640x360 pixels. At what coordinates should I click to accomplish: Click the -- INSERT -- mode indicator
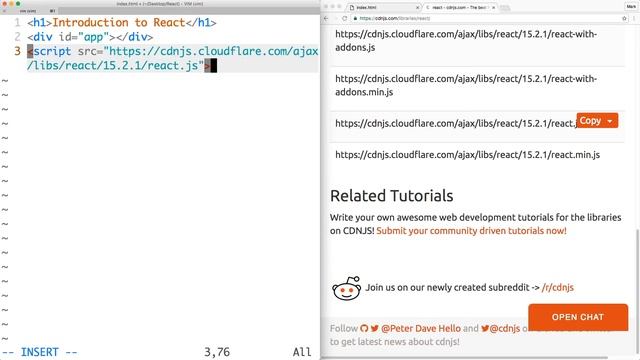[40, 352]
